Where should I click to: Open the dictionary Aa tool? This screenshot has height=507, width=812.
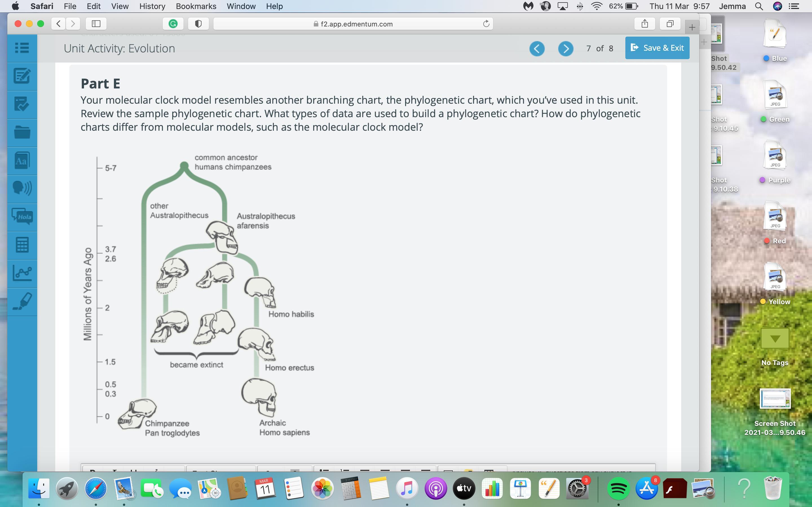[x=22, y=161]
